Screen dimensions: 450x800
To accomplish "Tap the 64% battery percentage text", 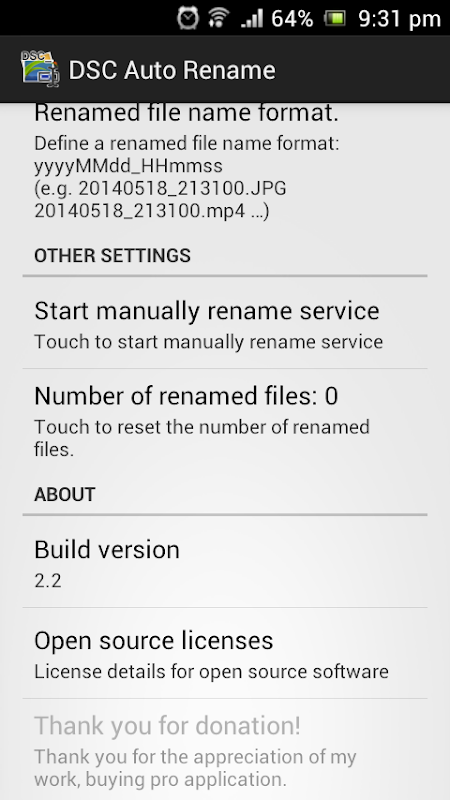I will (292, 19).
